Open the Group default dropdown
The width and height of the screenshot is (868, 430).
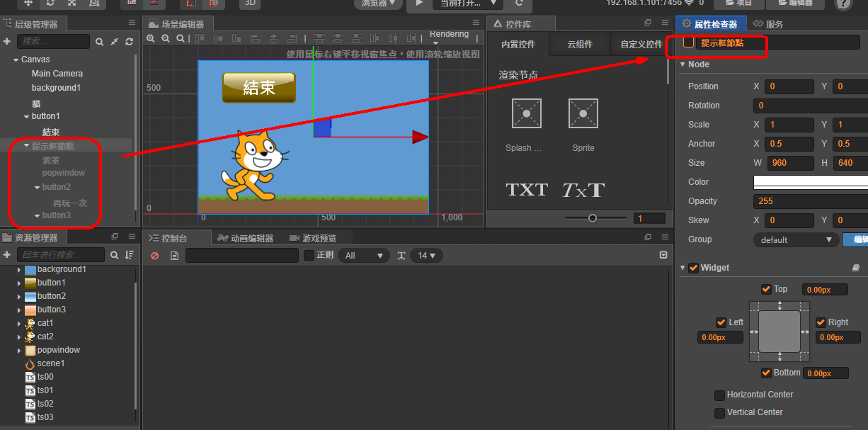coord(796,239)
